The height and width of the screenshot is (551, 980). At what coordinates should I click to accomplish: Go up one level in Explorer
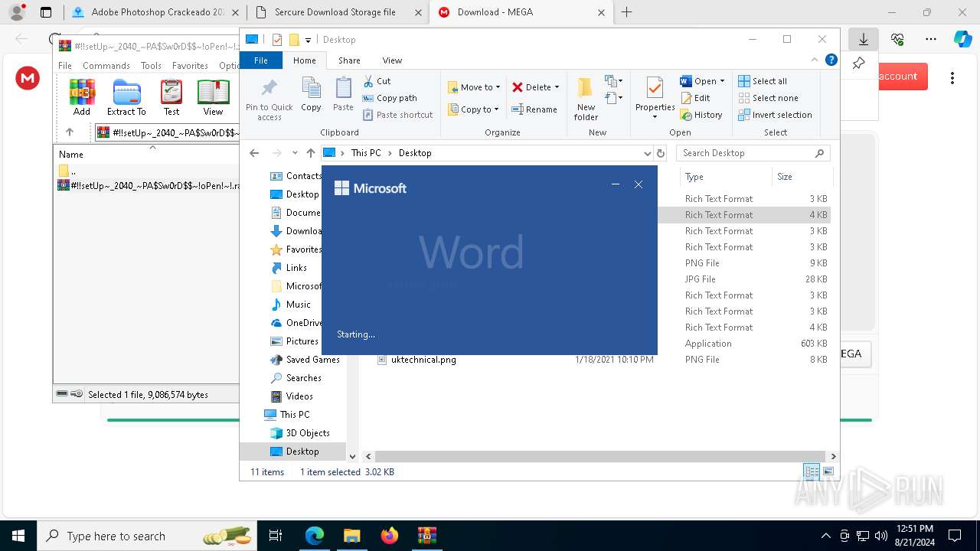pos(310,153)
